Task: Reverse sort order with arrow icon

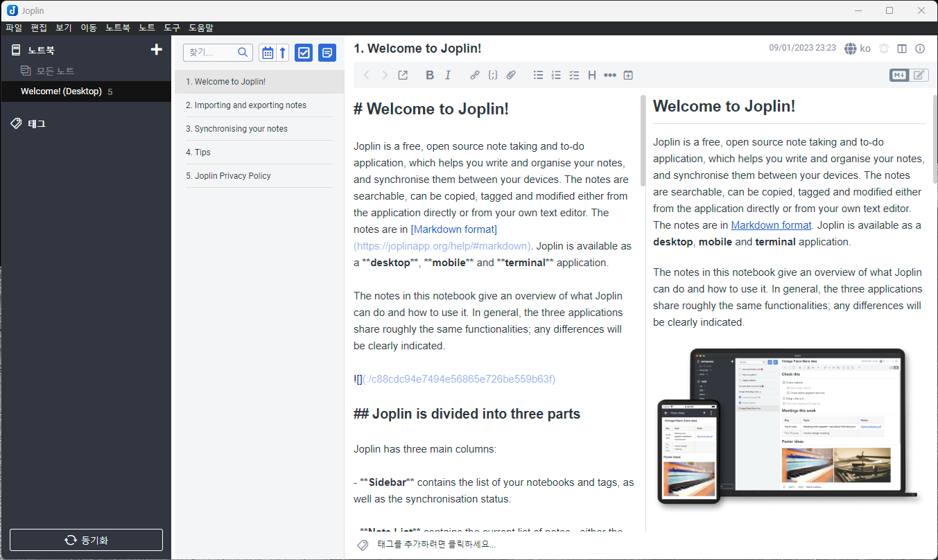Action: [283, 53]
